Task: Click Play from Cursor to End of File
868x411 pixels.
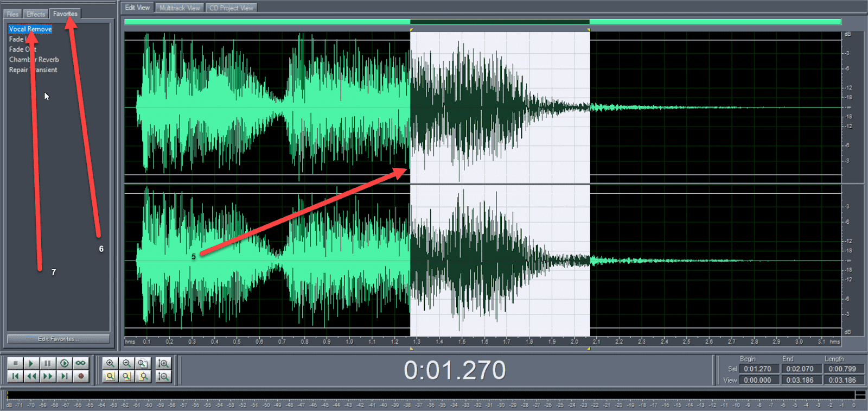Action: coord(64,363)
